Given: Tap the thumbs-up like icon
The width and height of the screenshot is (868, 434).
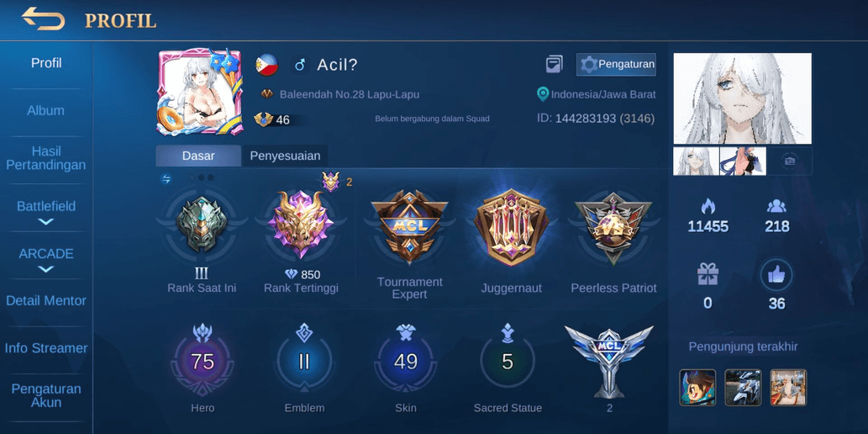Looking at the screenshot, I should (776, 275).
